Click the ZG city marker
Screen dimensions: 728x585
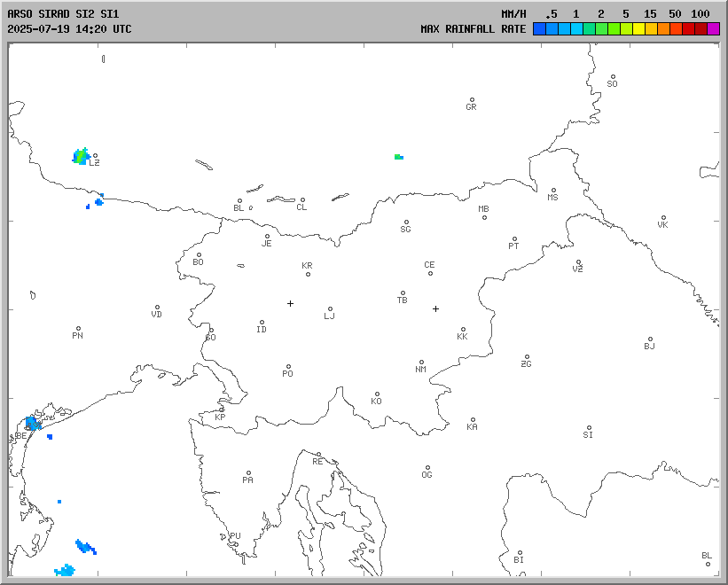[x=527, y=357]
